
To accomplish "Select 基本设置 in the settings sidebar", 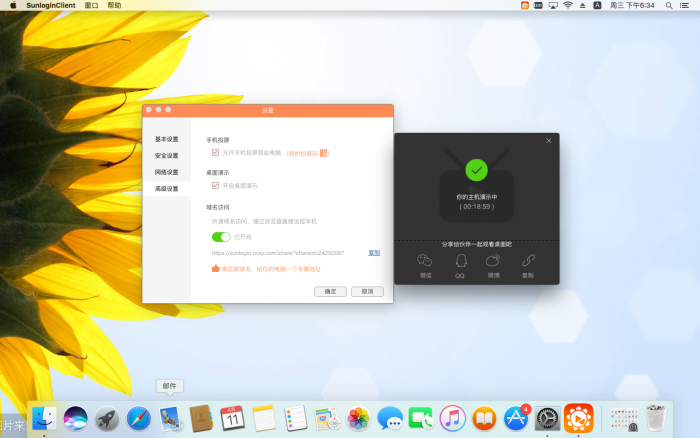I will [x=167, y=139].
